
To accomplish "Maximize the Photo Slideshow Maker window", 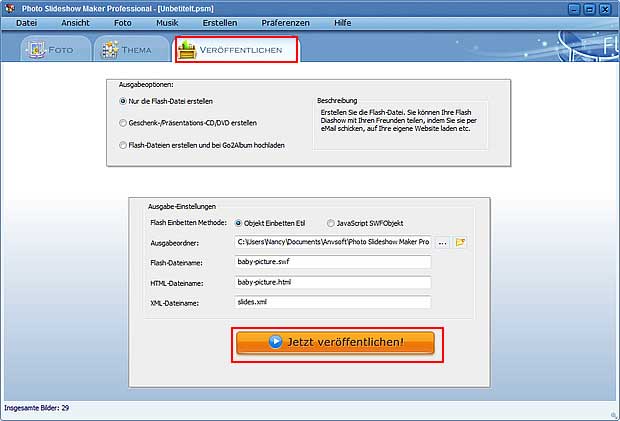I will click(x=589, y=9).
